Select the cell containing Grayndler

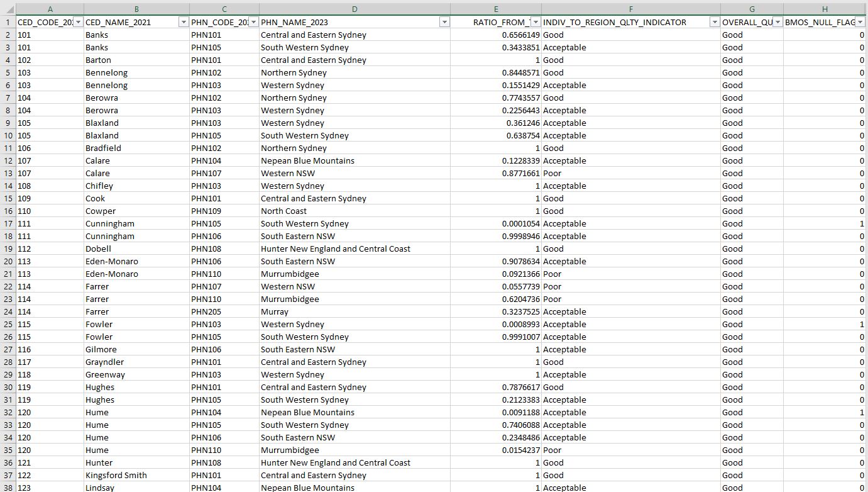tap(136, 362)
